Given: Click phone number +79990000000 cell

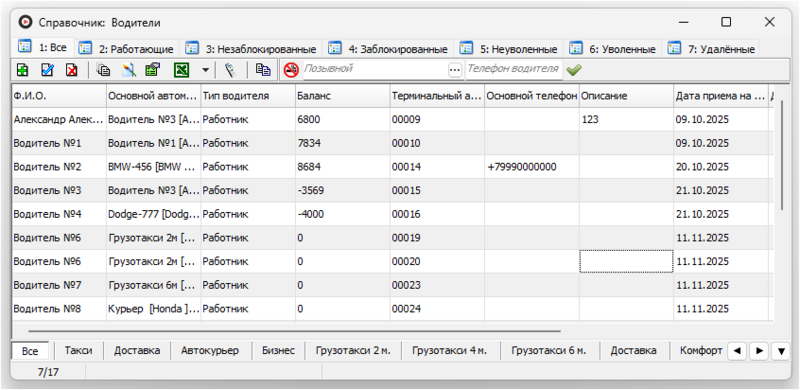Looking at the screenshot, I should tap(532, 167).
